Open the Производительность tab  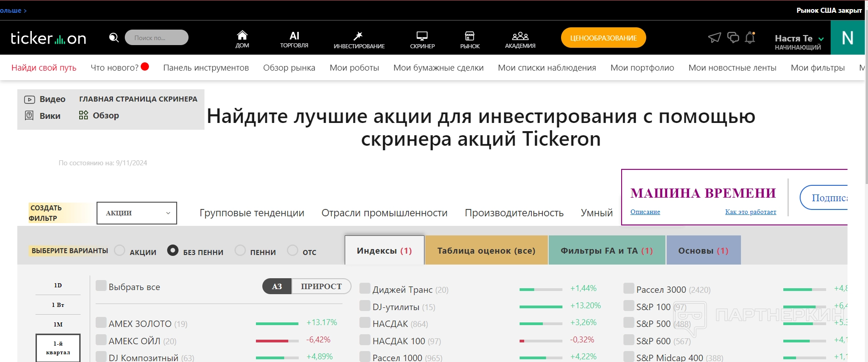click(x=514, y=213)
